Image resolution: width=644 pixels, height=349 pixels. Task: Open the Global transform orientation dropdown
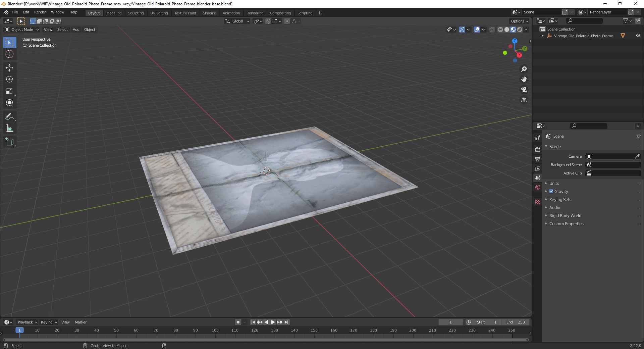[237, 21]
